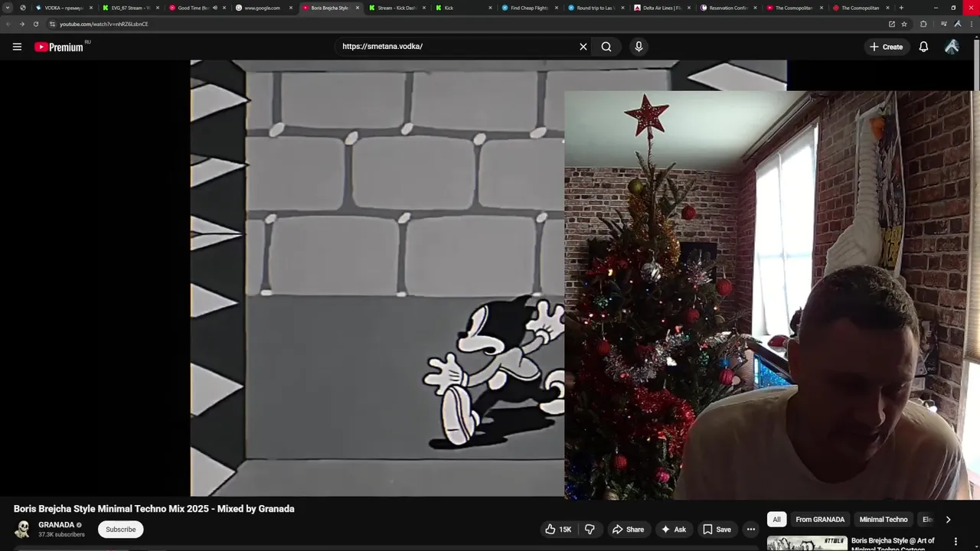Open the Create menu

886,47
